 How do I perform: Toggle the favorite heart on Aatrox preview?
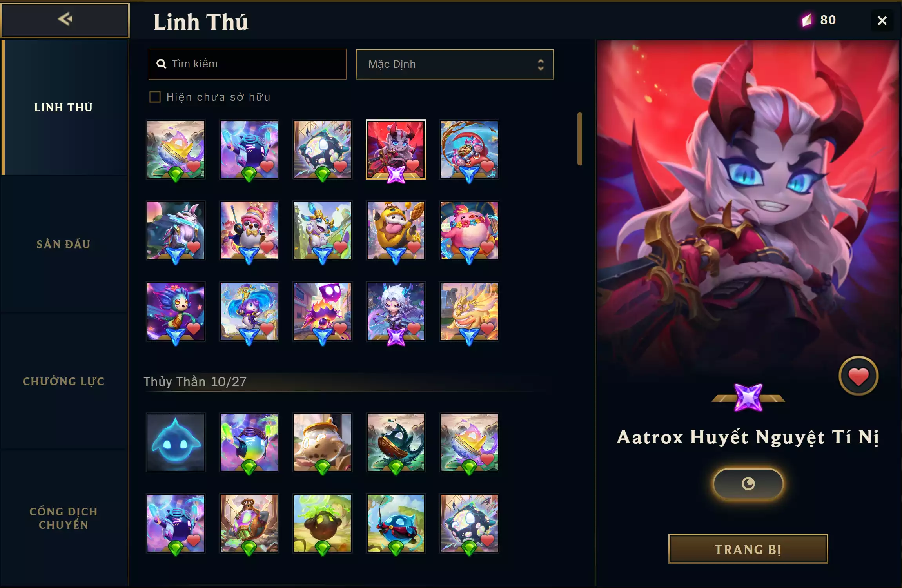(858, 376)
